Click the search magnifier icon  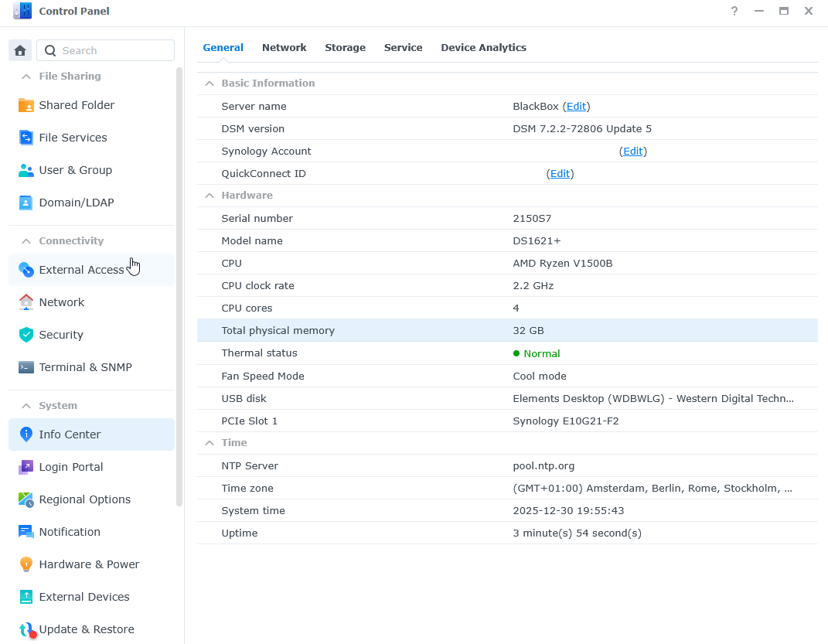(x=50, y=51)
